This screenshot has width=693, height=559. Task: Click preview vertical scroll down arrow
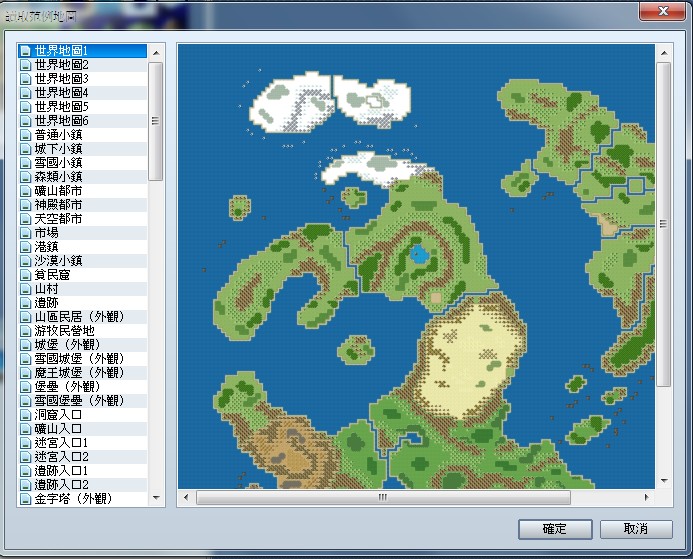tap(664, 480)
